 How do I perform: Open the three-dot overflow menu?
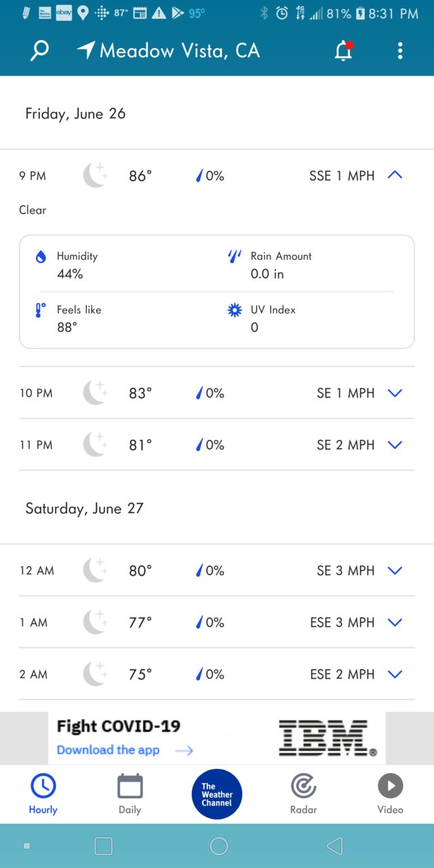tap(400, 51)
